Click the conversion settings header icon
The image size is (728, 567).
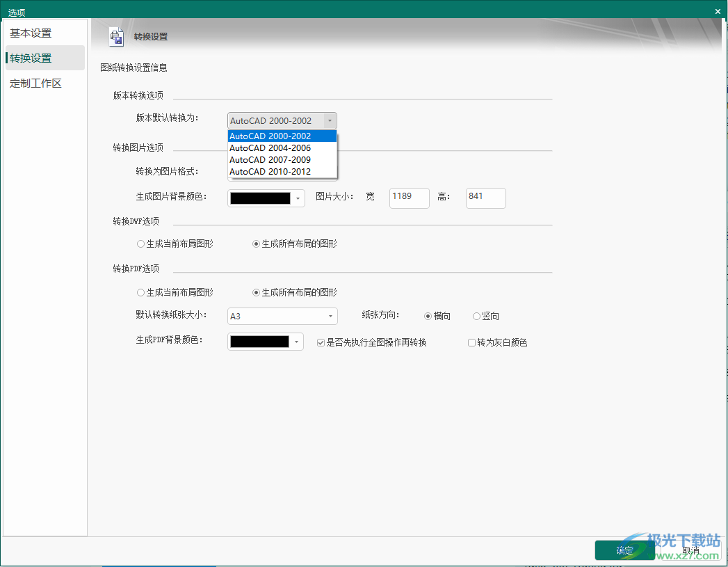coord(116,37)
